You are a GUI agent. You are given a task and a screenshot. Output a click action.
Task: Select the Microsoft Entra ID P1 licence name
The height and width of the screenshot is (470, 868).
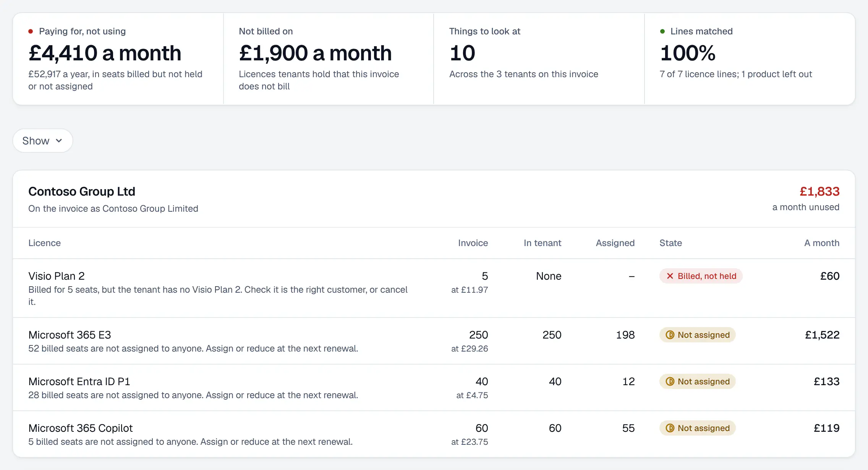click(79, 381)
